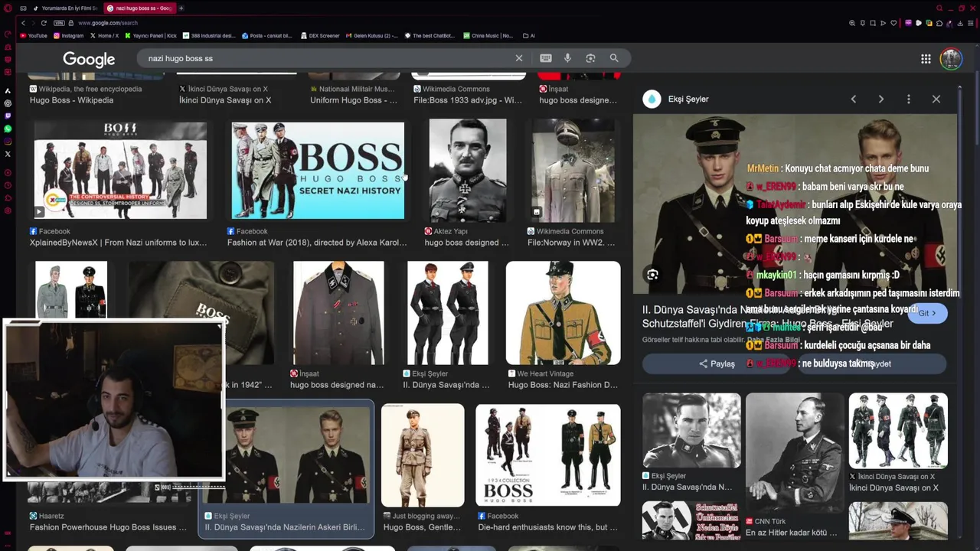The height and width of the screenshot is (551, 980).
Task: Open X in browser sidebar
Action: tap(8, 154)
